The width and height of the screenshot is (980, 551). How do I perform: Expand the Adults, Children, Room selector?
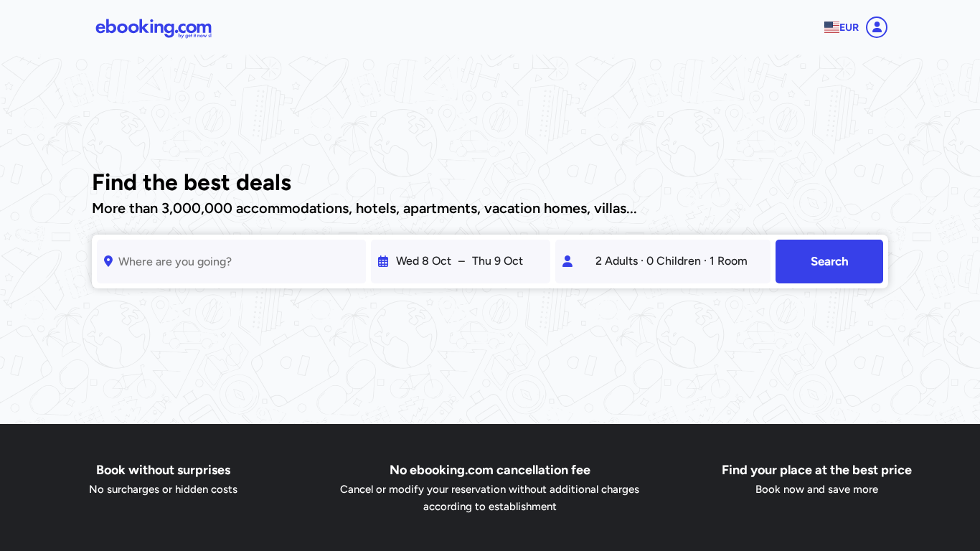pyautogui.click(x=671, y=261)
